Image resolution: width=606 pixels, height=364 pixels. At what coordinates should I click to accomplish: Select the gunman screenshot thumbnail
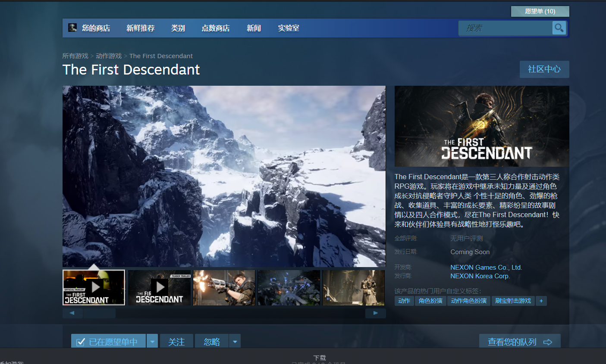[224, 287]
